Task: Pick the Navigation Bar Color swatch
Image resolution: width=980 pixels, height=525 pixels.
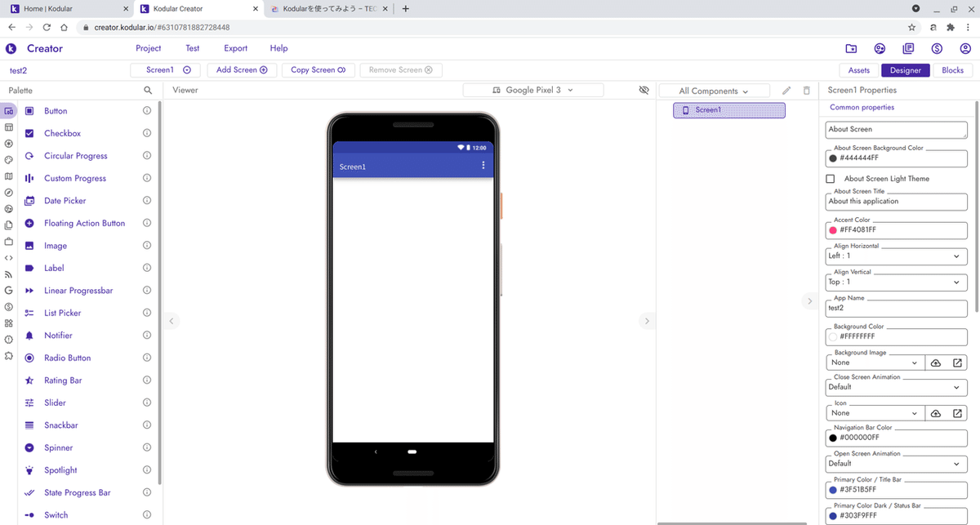Action: tap(833, 438)
